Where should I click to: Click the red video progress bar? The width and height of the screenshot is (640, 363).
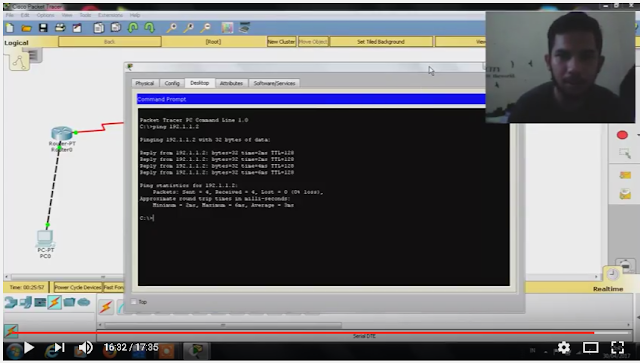pos(303,333)
